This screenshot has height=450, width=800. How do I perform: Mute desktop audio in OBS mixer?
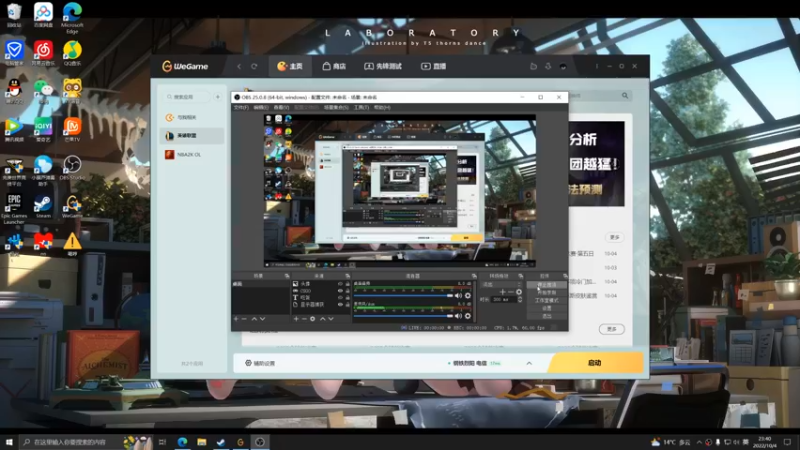click(x=458, y=296)
